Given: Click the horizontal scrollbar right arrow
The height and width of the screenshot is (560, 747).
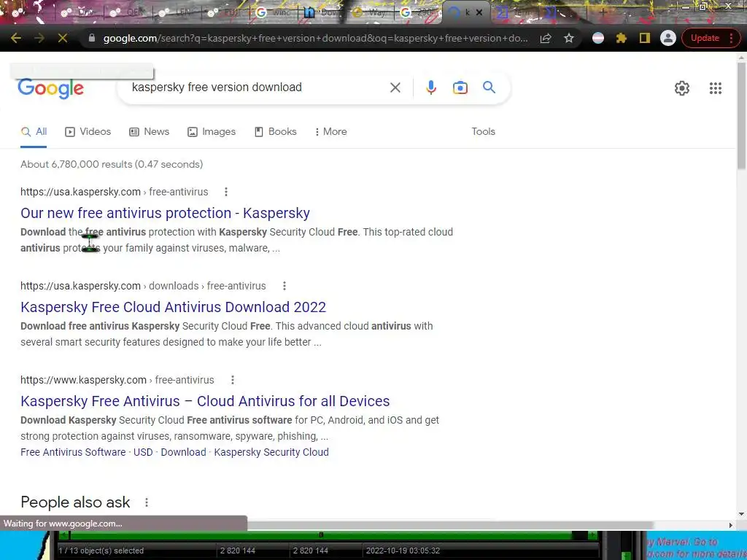Looking at the screenshot, I should (731, 525).
